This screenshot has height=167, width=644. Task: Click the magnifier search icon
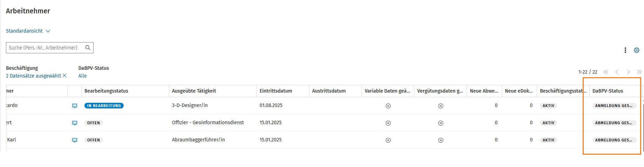tap(88, 48)
